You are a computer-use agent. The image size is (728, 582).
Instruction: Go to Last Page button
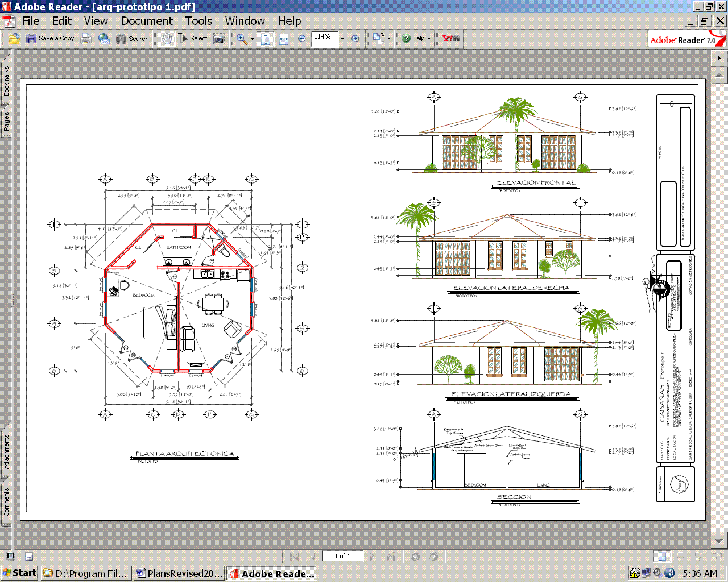pyautogui.click(x=391, y=556)
